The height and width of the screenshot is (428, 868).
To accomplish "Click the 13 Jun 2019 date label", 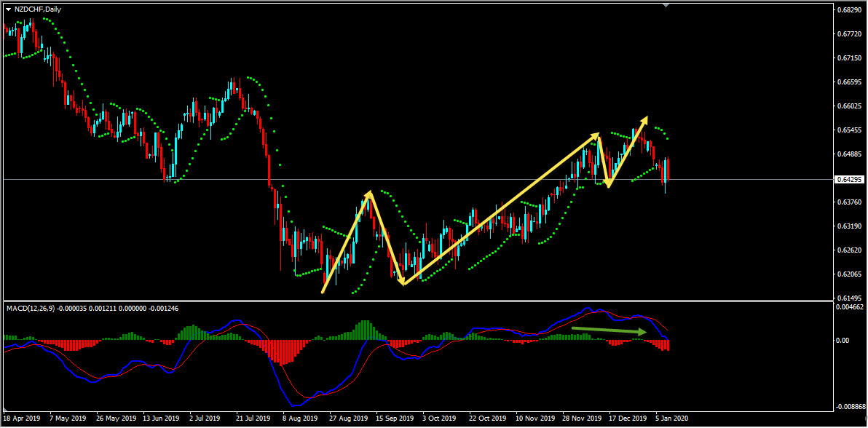I will pos(161,418).
